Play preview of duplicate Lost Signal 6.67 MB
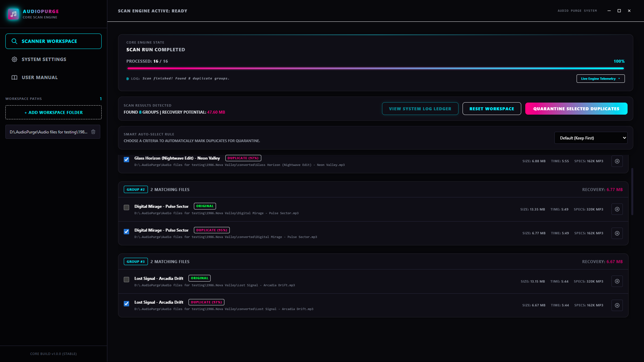 [x=617, y=305]
